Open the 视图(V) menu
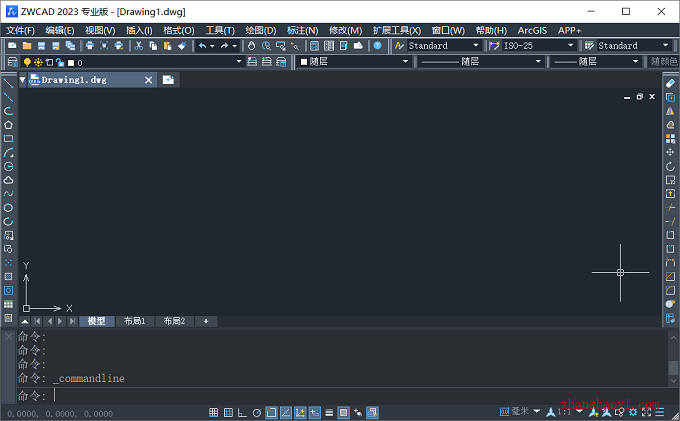 tap(100, 30)
